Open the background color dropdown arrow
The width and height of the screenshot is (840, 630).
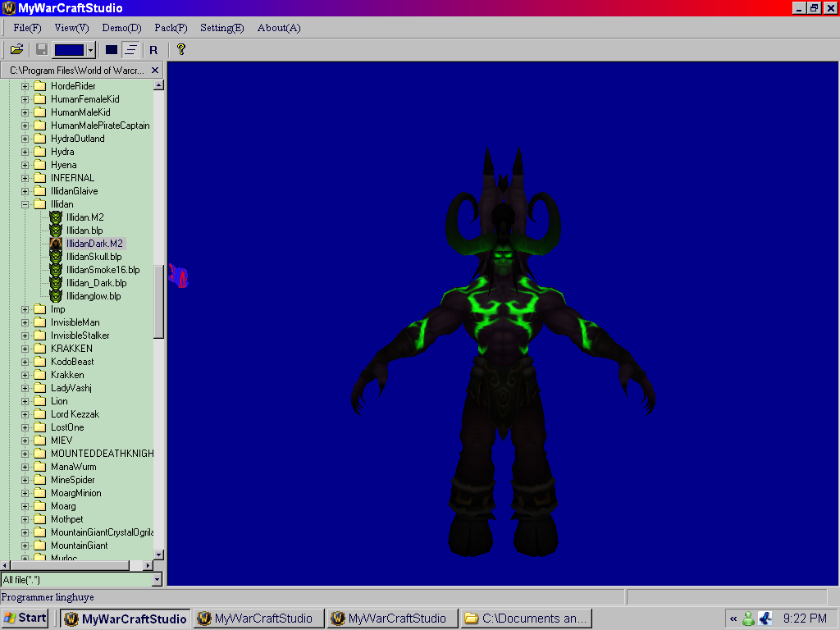(90, 50)
